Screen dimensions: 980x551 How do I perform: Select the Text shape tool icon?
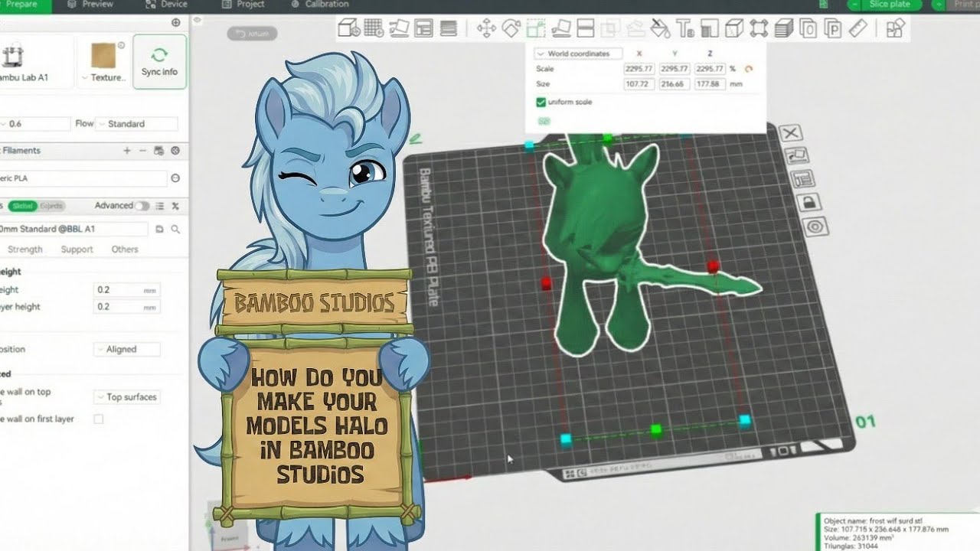685,29
